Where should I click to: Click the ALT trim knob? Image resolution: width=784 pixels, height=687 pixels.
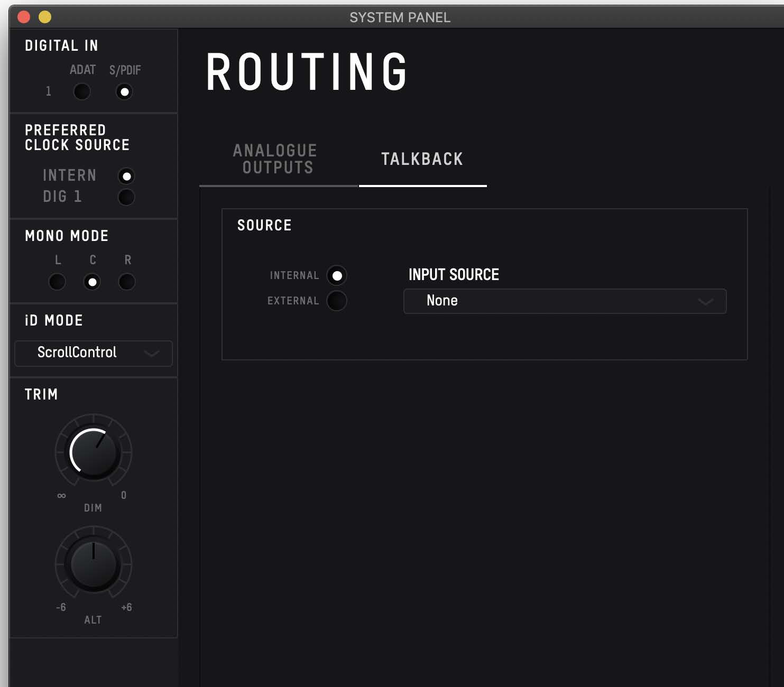tap(94, 564)
